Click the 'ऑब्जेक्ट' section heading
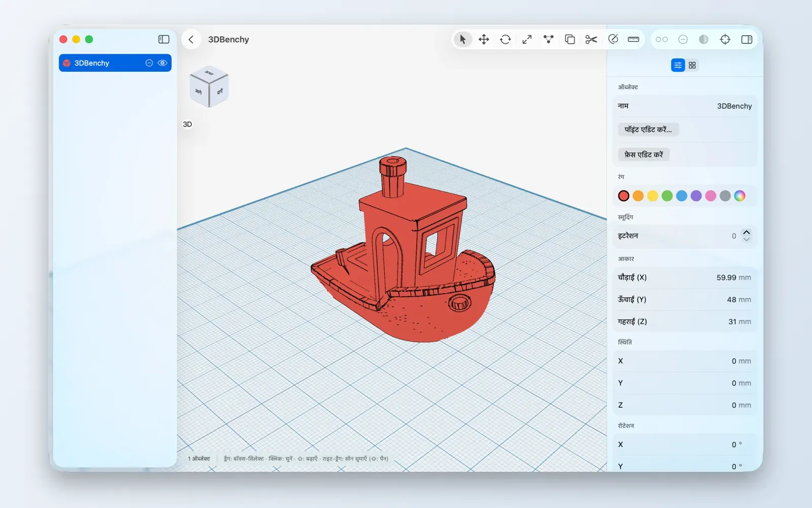 click(x=628, y=87)
